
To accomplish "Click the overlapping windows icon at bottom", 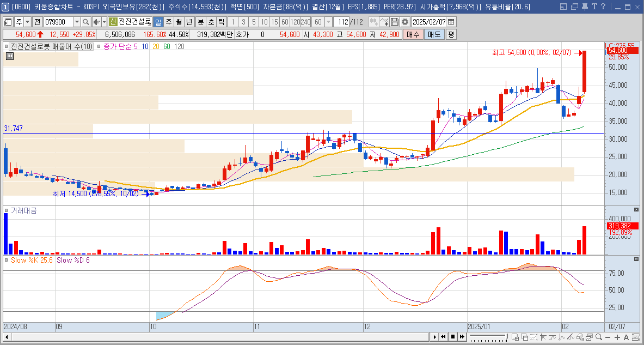I will [x=524, y=337].
